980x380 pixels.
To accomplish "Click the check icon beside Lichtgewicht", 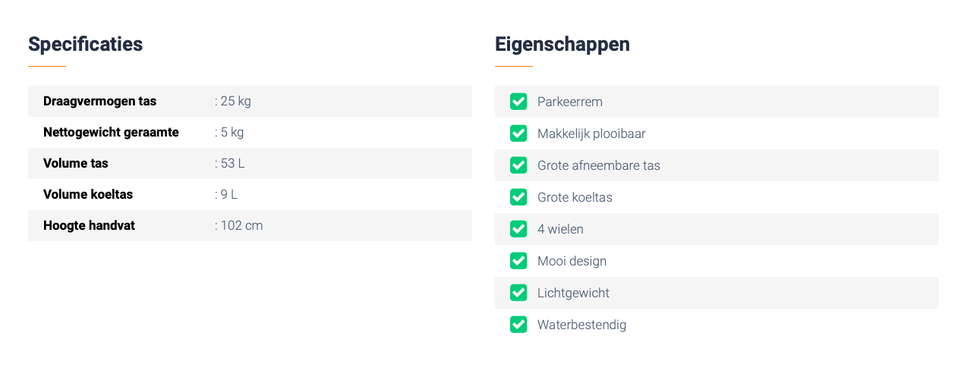I will pos(518,293).
